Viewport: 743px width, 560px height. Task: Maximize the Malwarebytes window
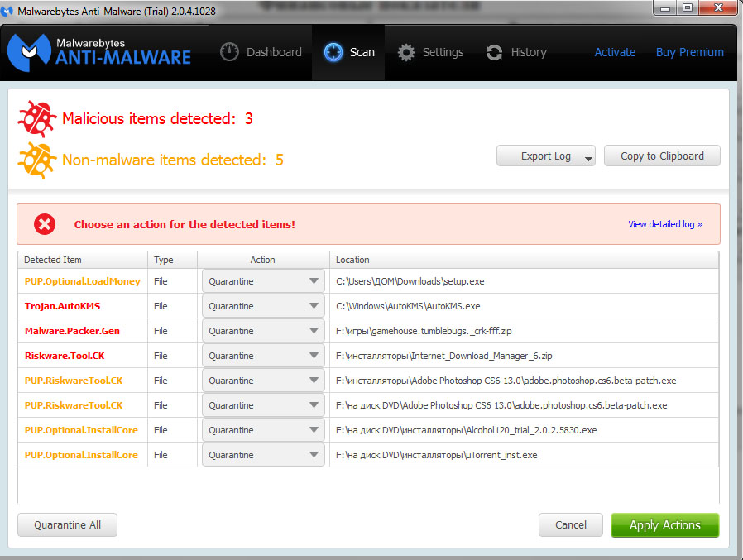tap(688, 8)
